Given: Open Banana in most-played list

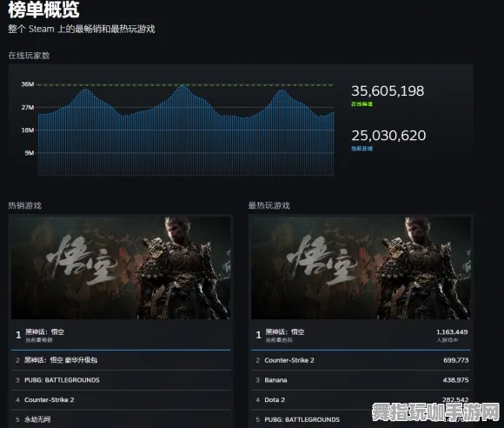Looking at the screenshot, I should 361,380.
